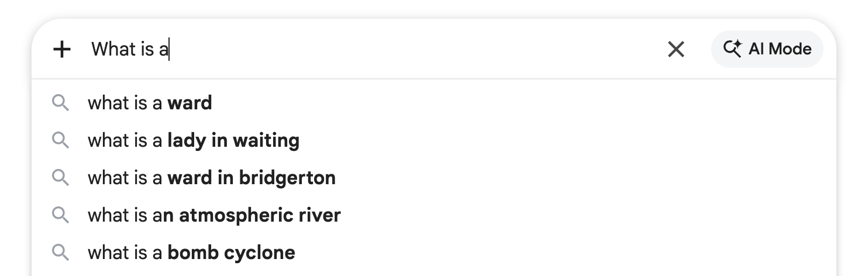Image resolution: width=868 pixels, height=276 pixels.
Task: Choose suggestion "what is a lady in waiting"
Action: 193,140
